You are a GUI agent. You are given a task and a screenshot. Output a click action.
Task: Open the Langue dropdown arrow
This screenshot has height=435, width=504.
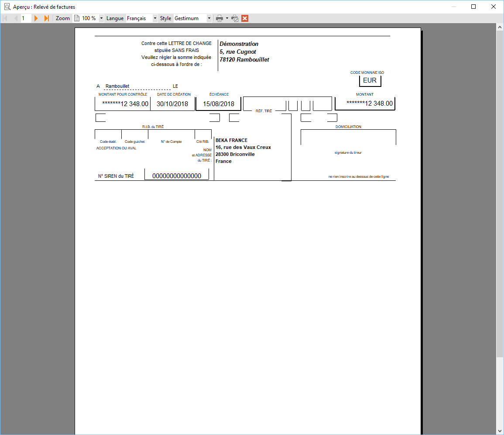(x=155, y=18)
